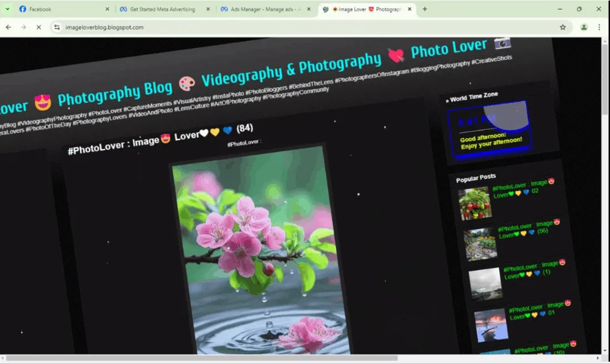
Task: Open post title #PhotoLover Image Lover (84)
Action: [x=160, y=139]
